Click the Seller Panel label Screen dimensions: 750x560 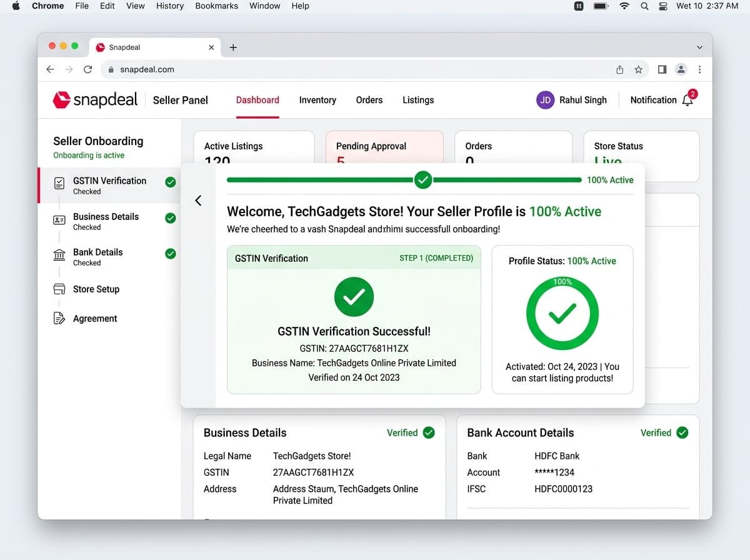181,100
